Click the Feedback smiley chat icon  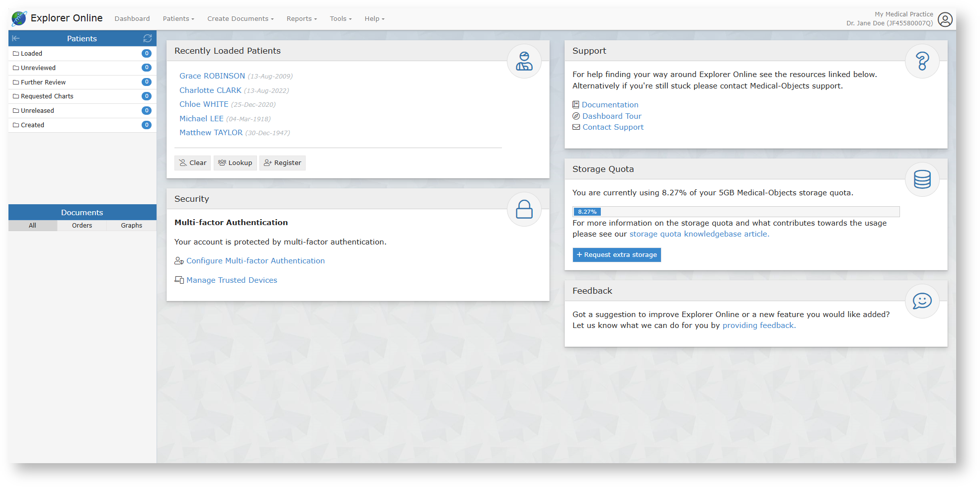tap(922, 301)
